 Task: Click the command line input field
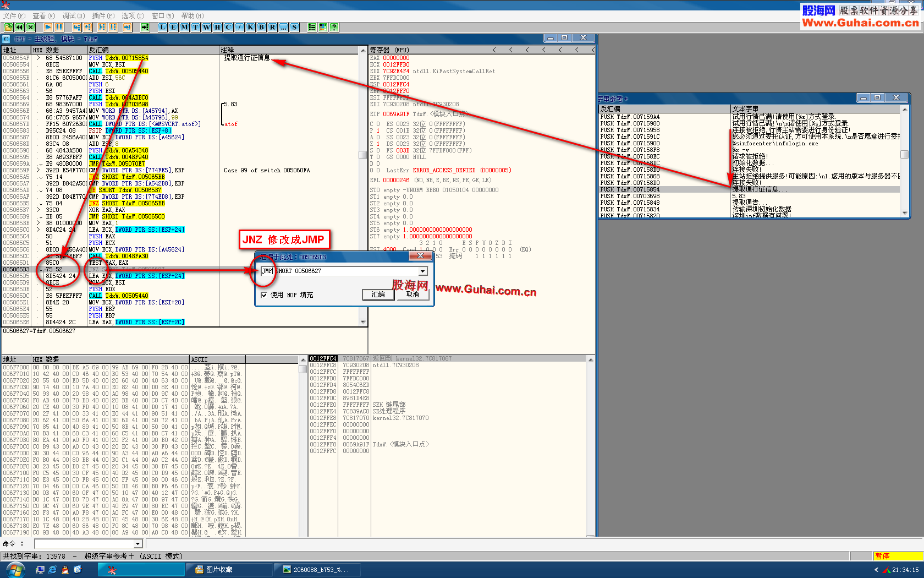84,544
